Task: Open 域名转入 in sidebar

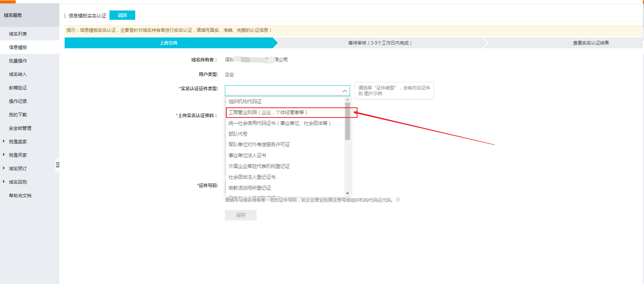Action: click(18, 74)
